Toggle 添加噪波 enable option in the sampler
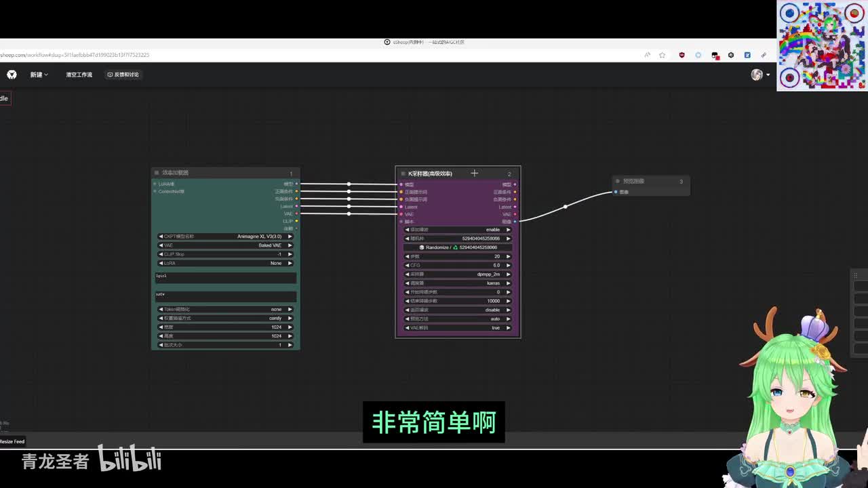 tap(458, 230)
